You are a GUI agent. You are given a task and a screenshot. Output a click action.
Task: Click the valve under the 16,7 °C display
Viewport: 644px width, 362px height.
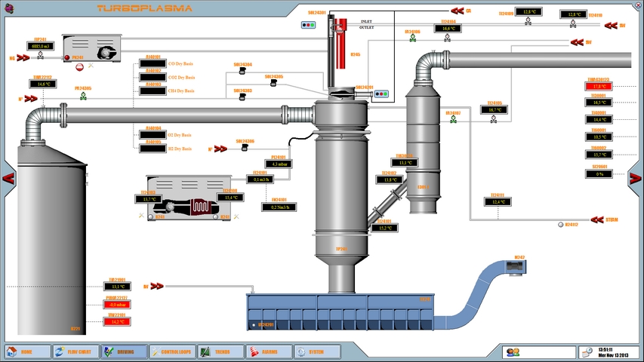[x=494, y=119]
